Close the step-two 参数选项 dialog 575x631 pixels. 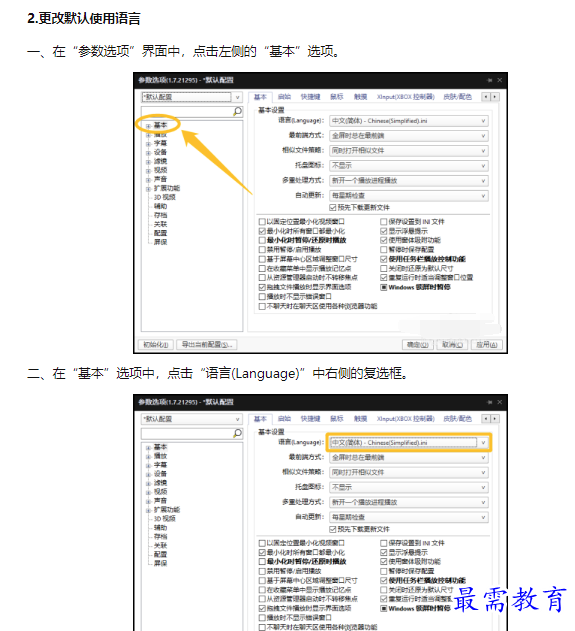click(x=499, y=402)
